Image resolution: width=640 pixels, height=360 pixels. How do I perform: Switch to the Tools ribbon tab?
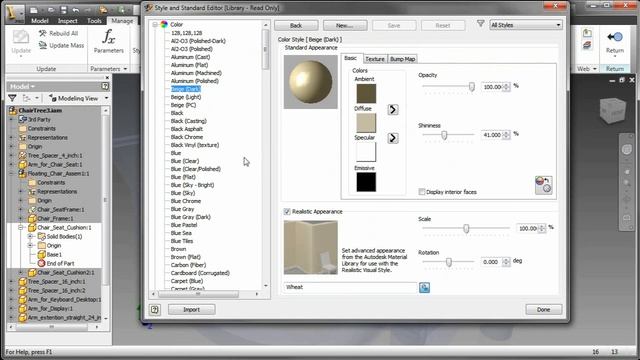point(94,21)
